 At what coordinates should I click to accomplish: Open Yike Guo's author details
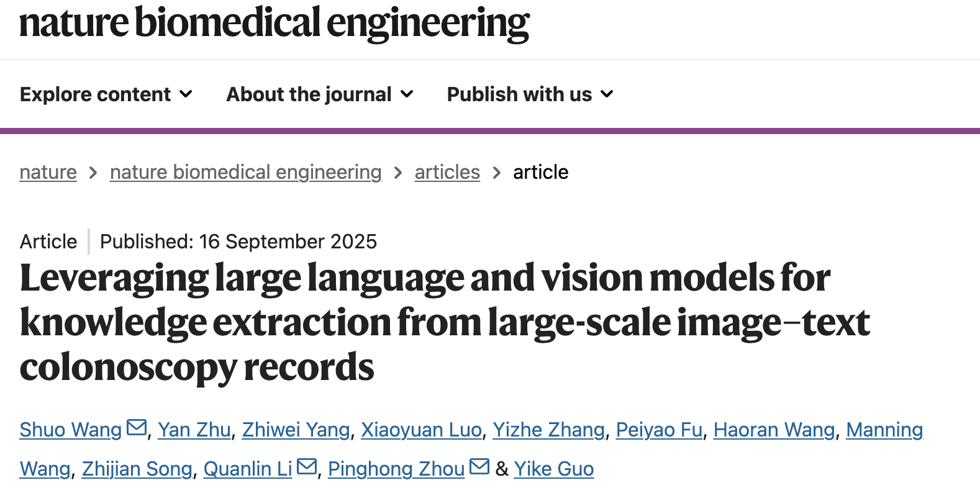553,469
